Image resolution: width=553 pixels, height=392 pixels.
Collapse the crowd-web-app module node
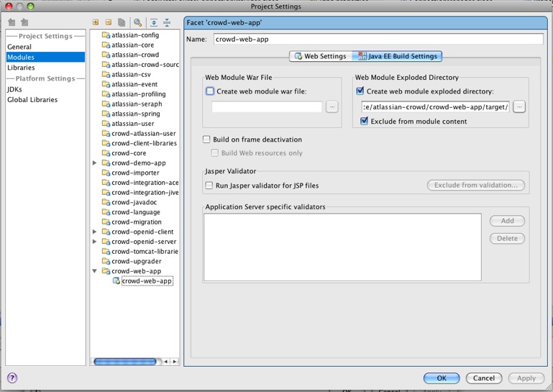click(95, 271)
